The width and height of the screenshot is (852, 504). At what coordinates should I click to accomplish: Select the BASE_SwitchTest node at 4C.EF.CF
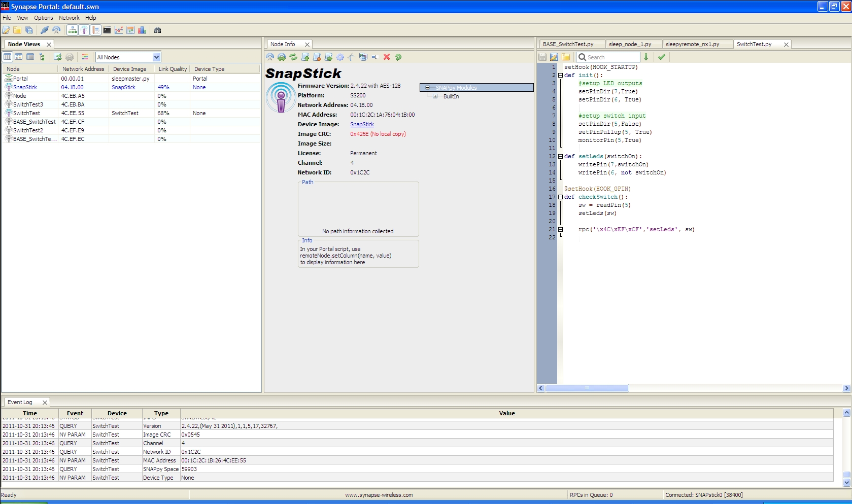[x=131, y=122]
